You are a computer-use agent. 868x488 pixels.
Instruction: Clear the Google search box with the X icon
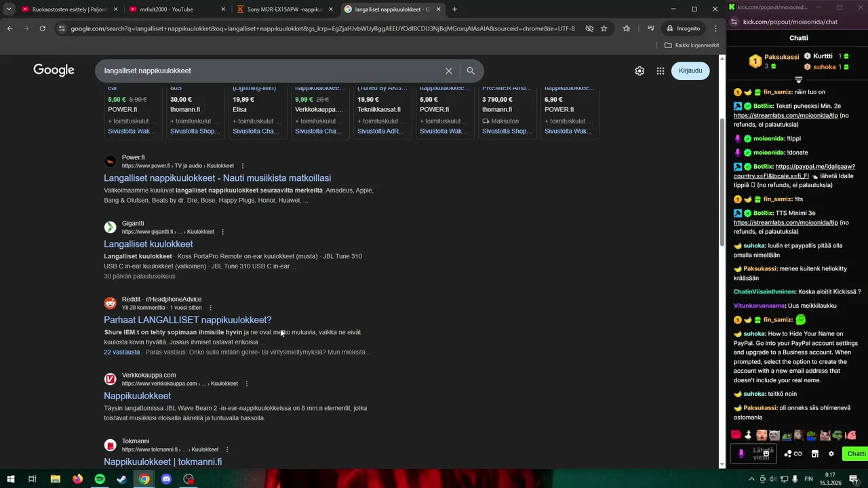coord(448,70)
